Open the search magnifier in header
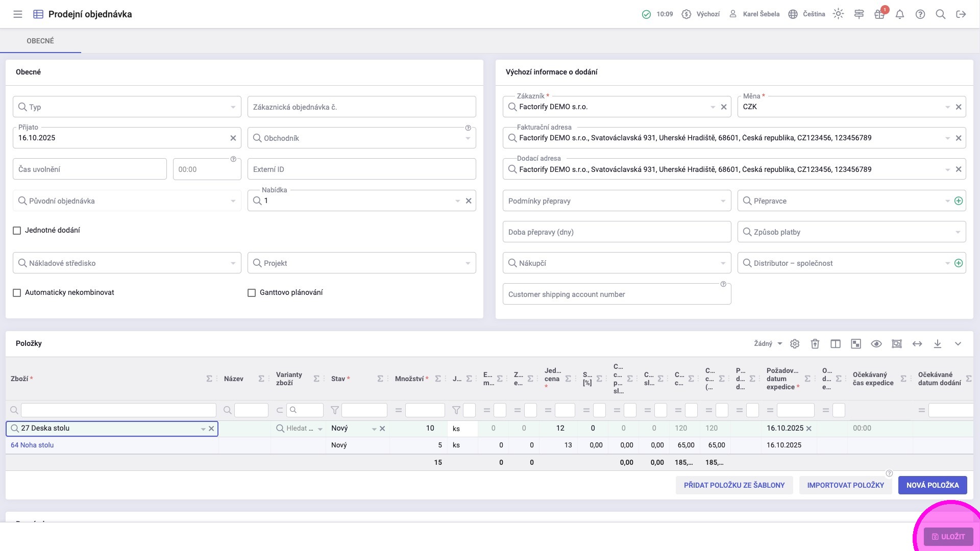Viewport: 980px width, 551px height. pos(940,14)
